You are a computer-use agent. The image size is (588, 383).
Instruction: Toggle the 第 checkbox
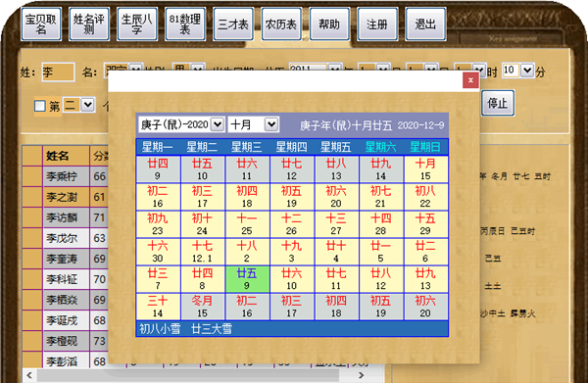coord(40,106)
